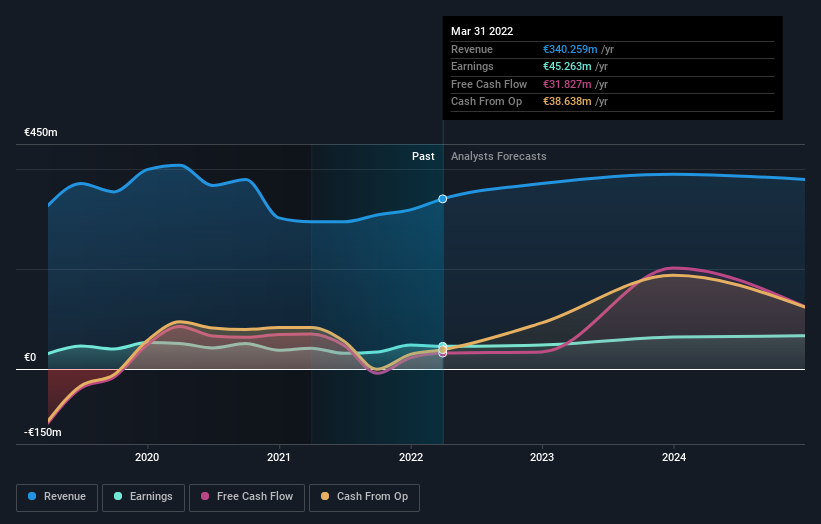Toggle the Free Cash Flow legend button

(247, 497)
